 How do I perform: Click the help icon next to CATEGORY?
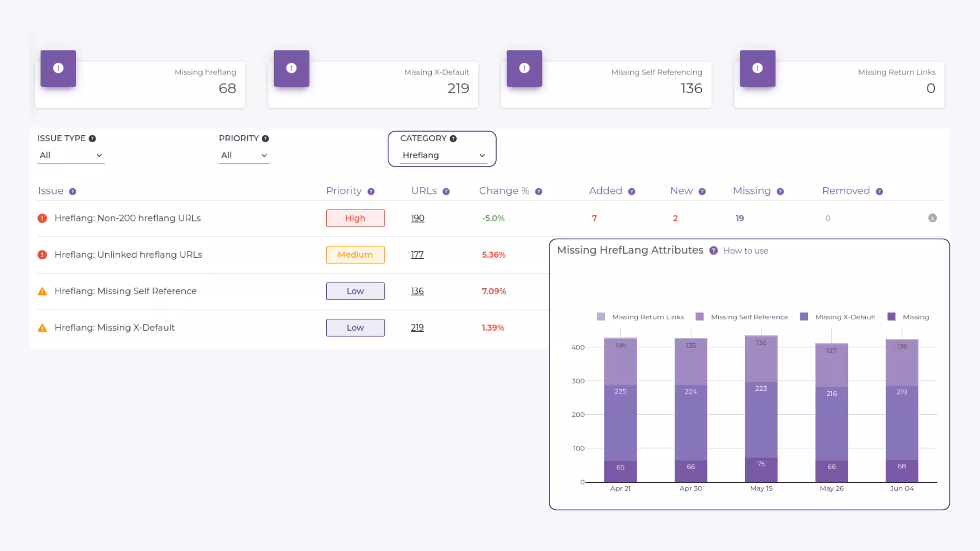coord(453,138)
